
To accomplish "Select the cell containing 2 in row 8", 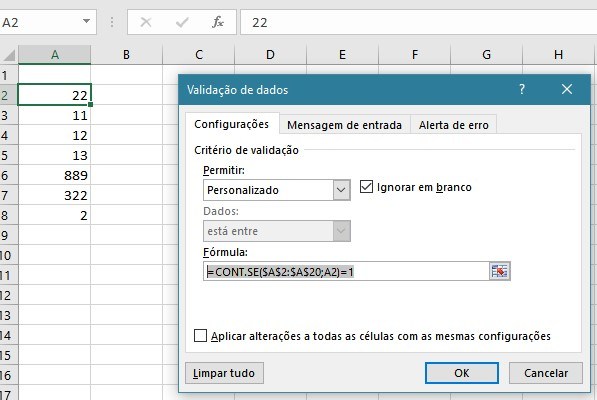I will click(x=54, y=215).
